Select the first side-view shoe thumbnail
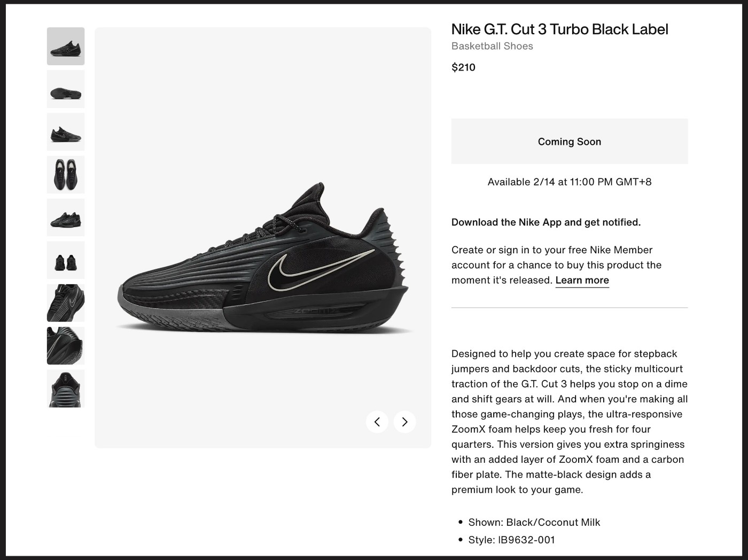Image resolution: width=748 pixels, height=560 pixels. [x=66, y=46]
